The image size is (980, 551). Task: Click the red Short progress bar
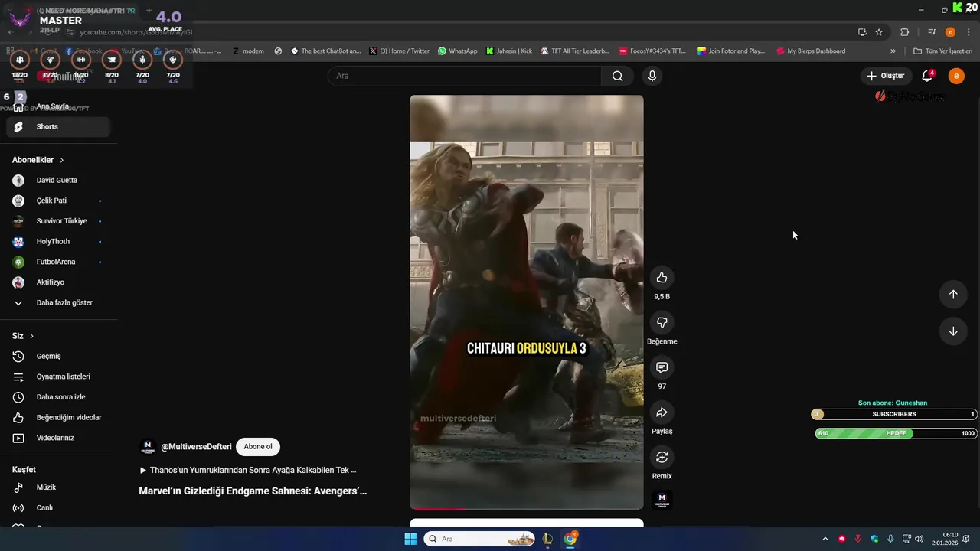[x=438, y=508]
